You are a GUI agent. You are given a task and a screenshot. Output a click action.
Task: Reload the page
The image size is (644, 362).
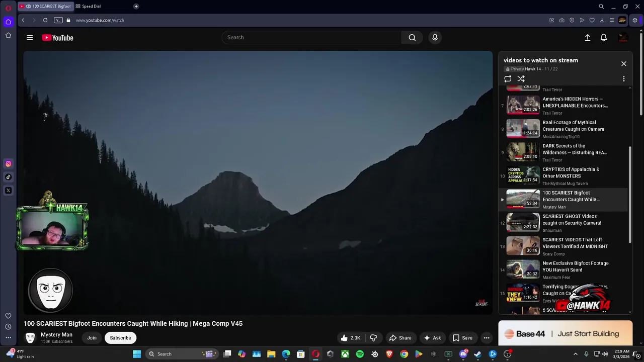pos(45,20)
